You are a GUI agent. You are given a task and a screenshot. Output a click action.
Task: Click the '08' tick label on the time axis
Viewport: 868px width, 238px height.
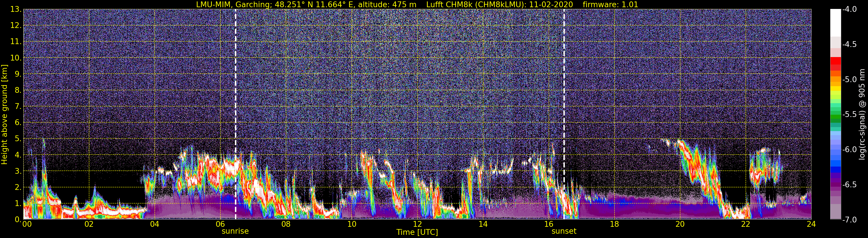286,224
